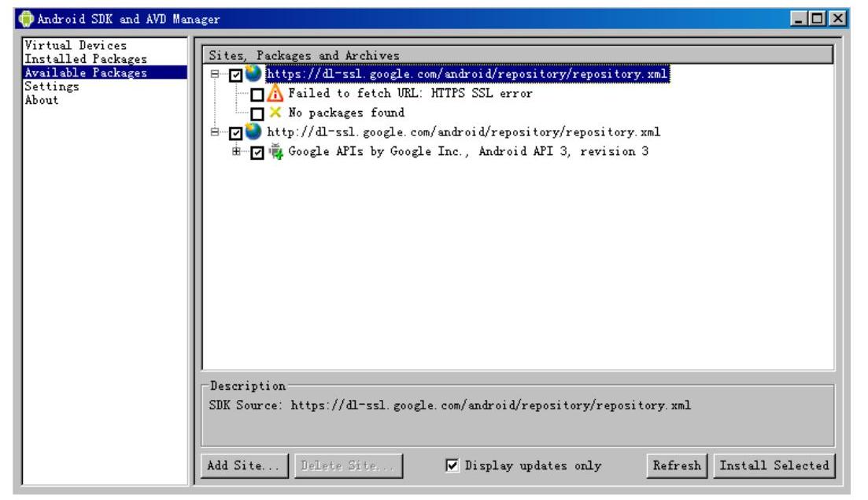
Task: Click globe icon of the https repository site
Action: [253, 74]
